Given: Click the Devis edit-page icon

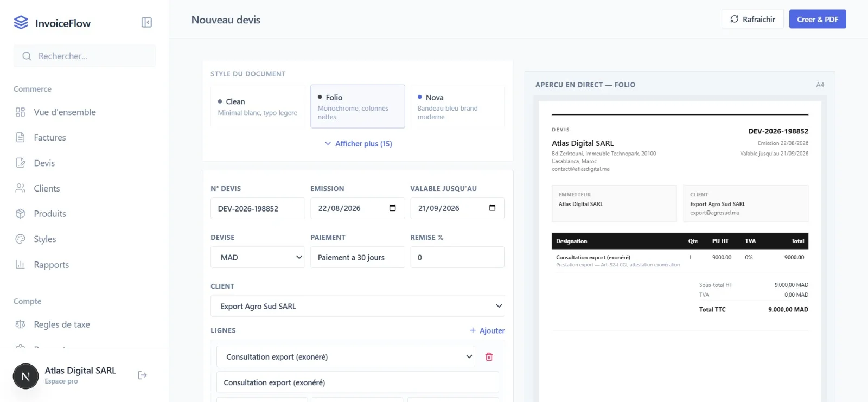Looking at the screenshot, I should (x=21, y=163).
